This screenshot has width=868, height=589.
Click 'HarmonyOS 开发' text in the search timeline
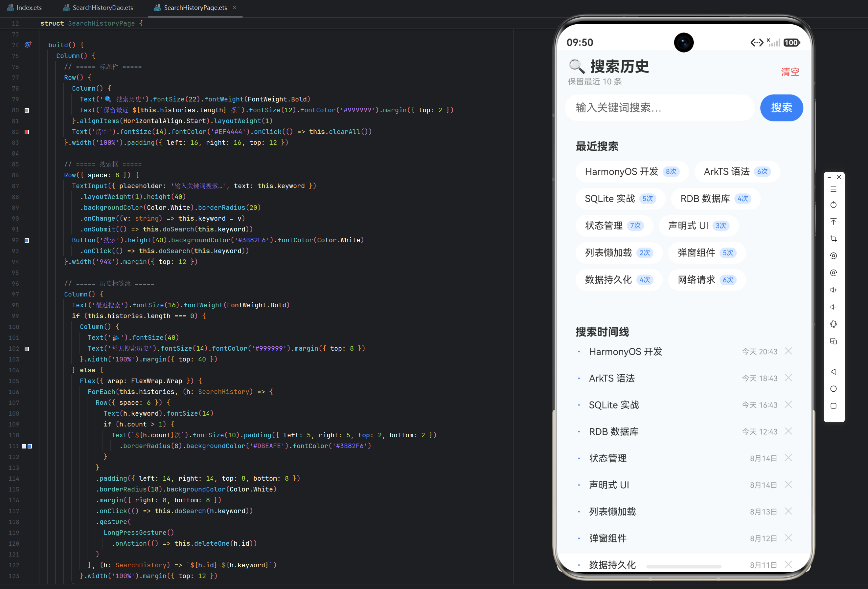tap(626, 352)
